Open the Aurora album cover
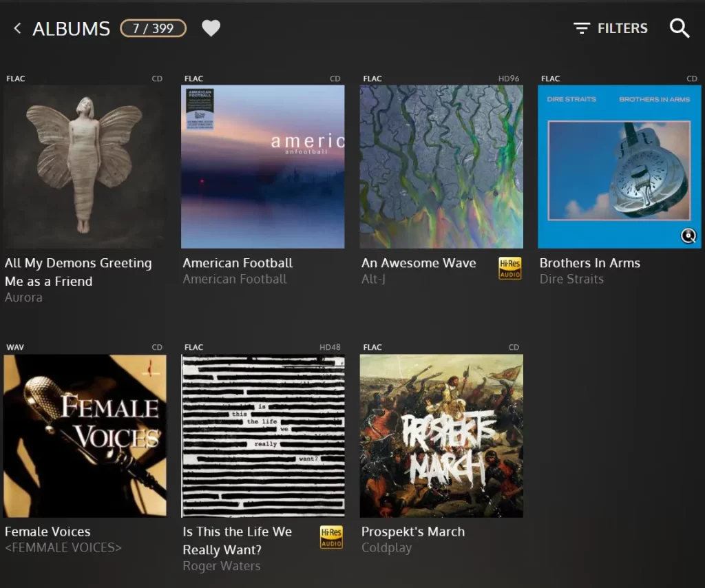The image size is (705, 588). tap(85, 167)
